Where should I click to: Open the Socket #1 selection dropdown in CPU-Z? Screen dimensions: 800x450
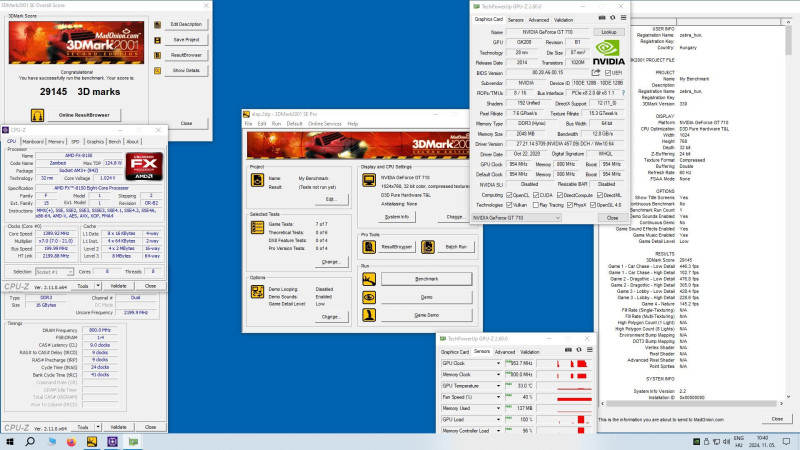[x=54, y=272]
